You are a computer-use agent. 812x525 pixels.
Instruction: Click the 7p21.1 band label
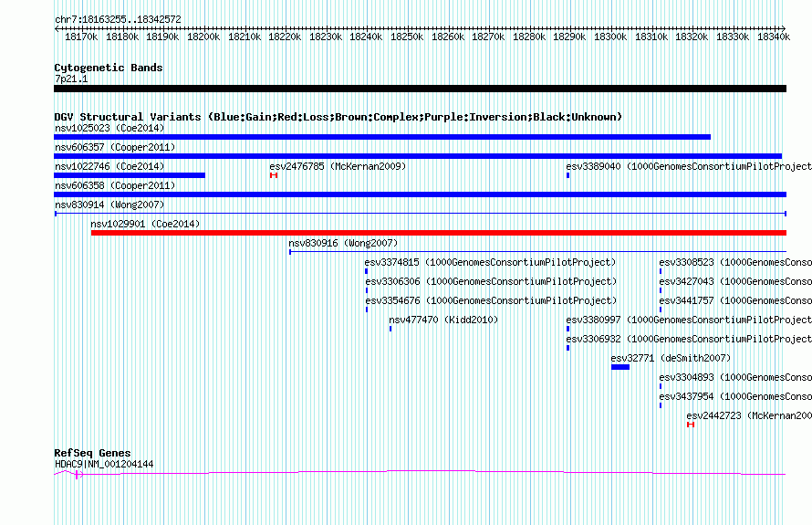pos(71,79)
